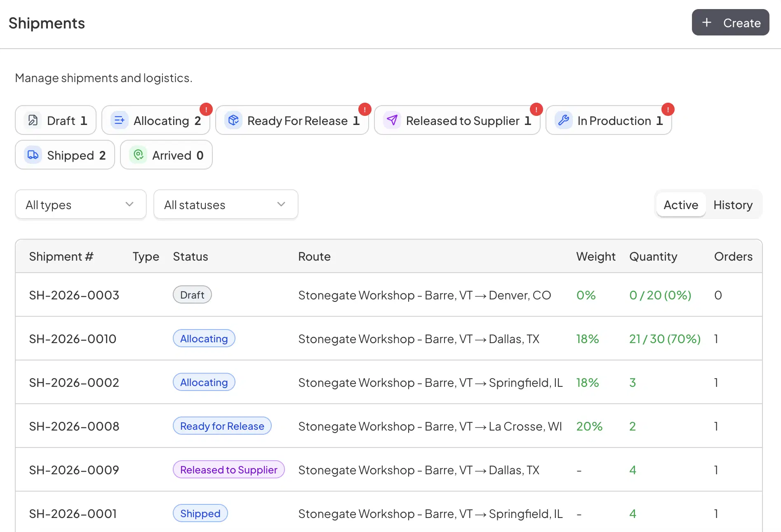781x532 pixels.
Task: Click the alert badge on Ready For Release
Action: (x=364, y=109)
